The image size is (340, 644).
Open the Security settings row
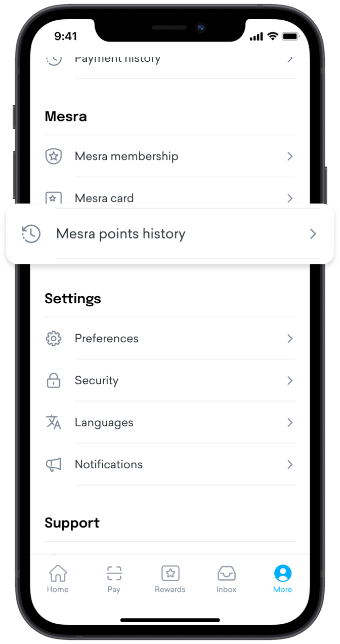(170, 380)
